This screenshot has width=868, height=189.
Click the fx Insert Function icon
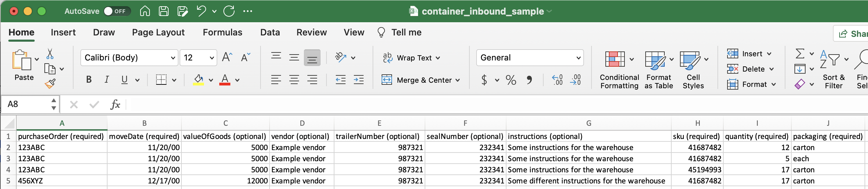click(x=115, y=104)
